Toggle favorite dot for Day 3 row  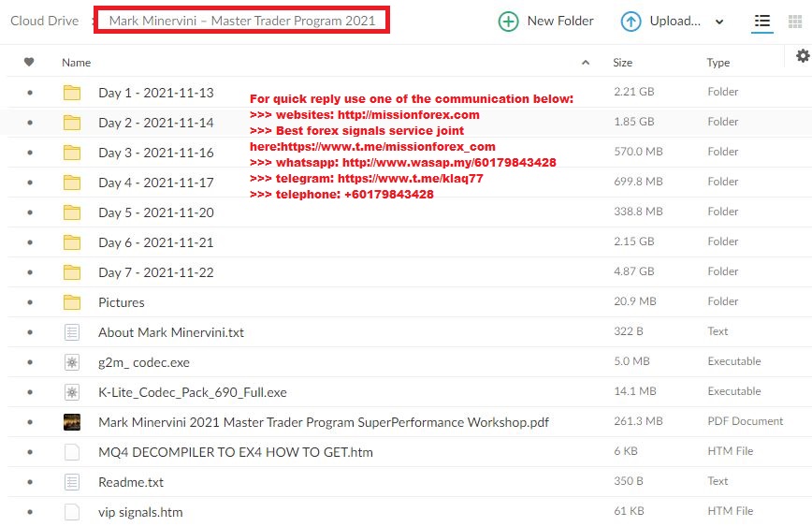pyautogui.click(x=30, y=153)
